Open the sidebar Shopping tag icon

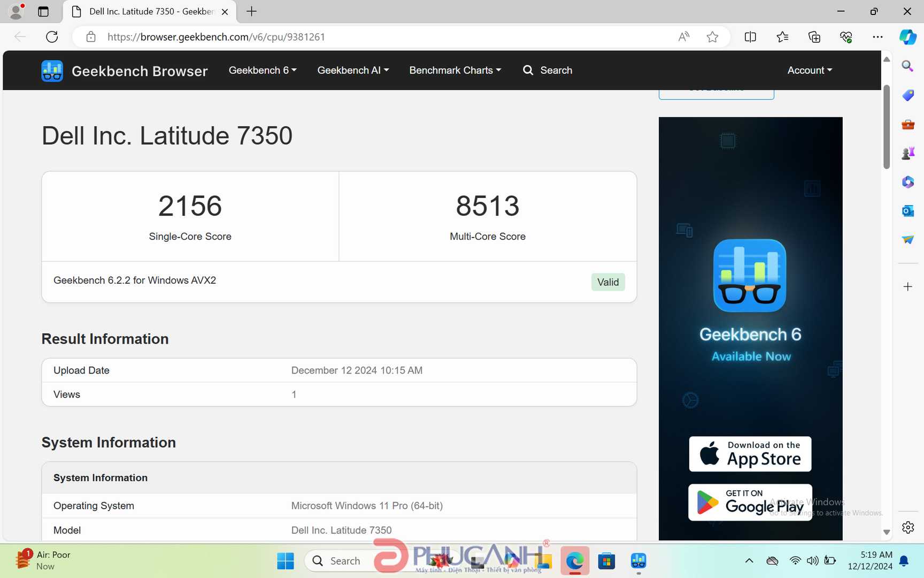point(908,95)
